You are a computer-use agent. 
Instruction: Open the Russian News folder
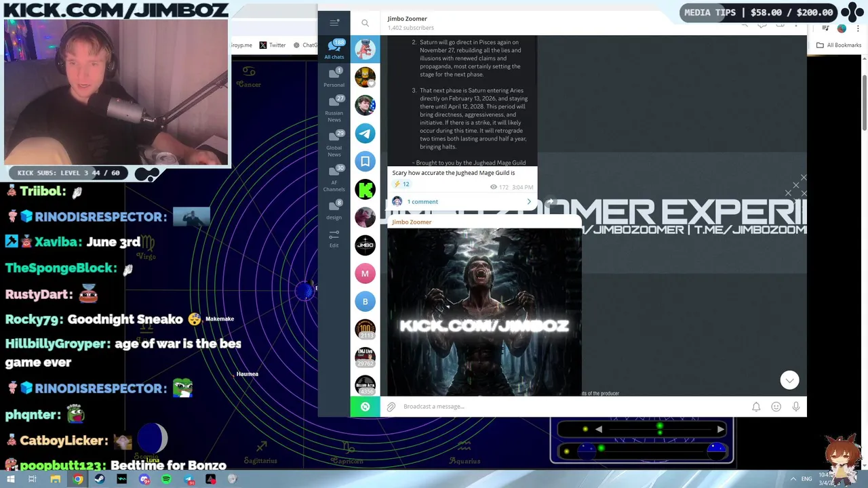(334, 109)
